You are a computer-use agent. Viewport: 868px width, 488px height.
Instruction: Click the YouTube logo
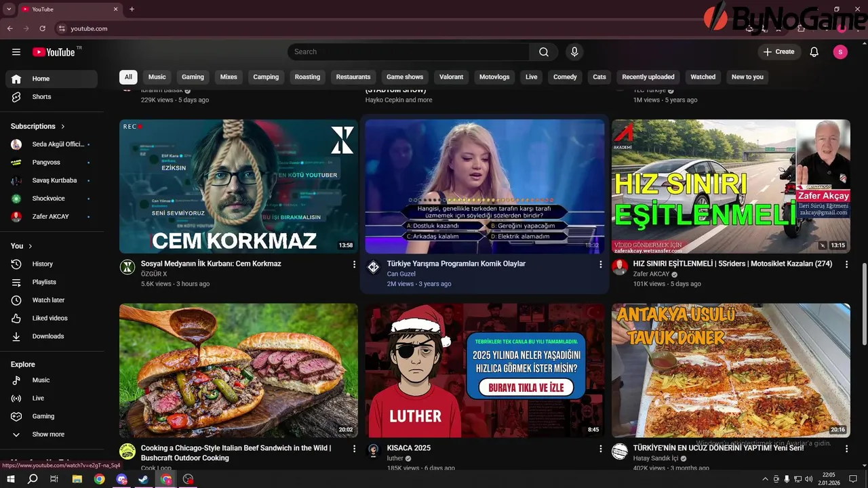[54, 52]
